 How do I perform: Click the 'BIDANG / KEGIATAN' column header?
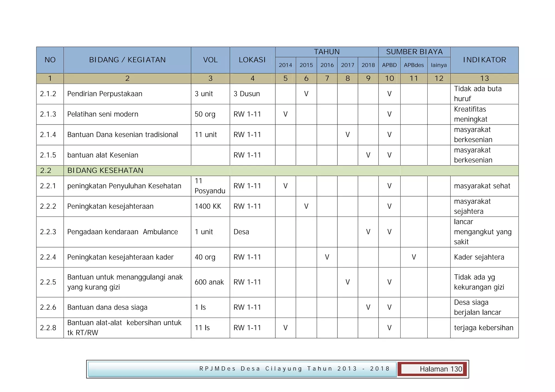pos(127,60)
